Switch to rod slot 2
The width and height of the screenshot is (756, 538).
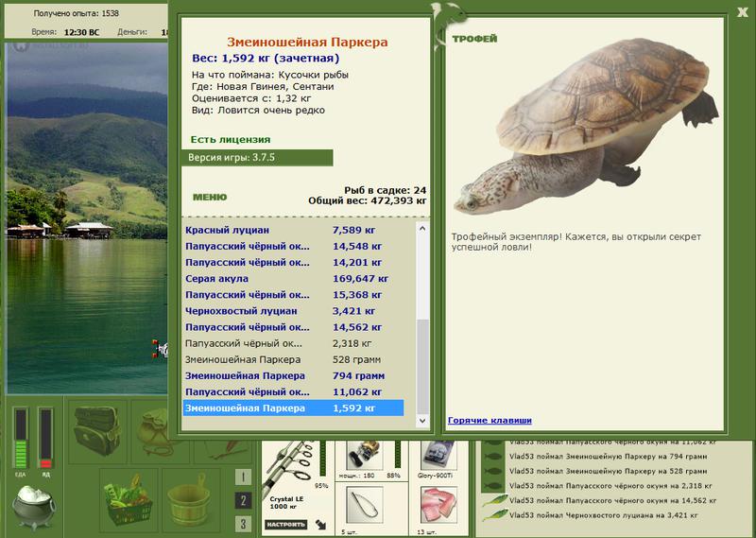tap(243, 500)
